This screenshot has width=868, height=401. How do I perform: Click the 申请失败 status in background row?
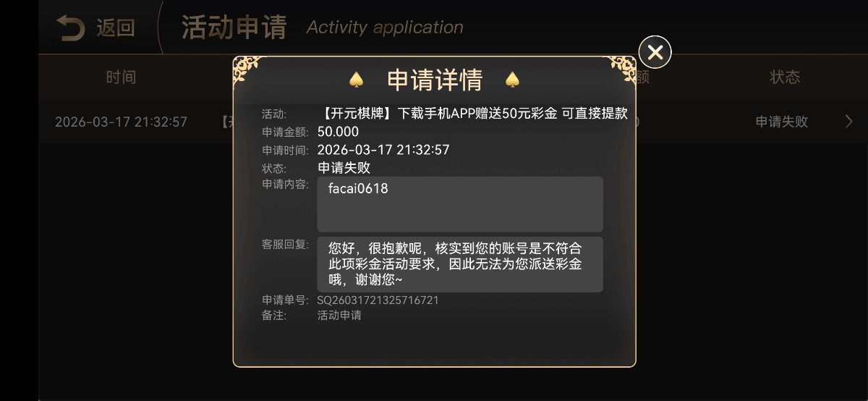tap(782, 122)
